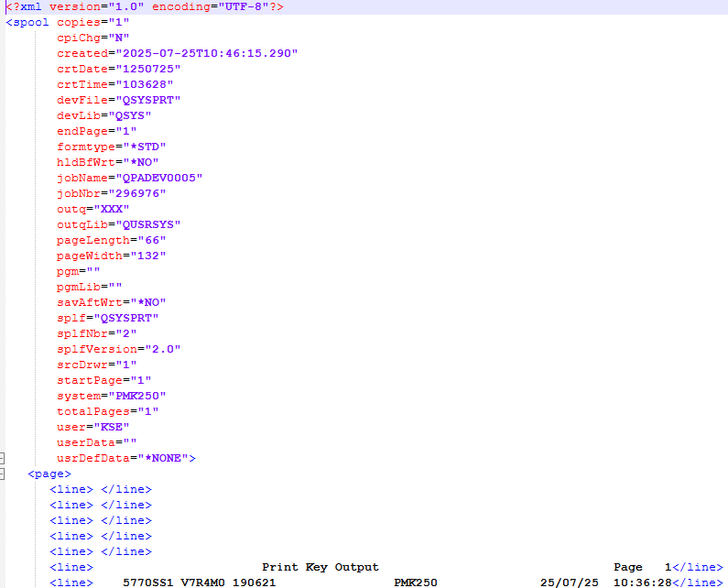The height and width of the screenshot is (588, 728).
Task: Click the crtTime value 103628
Action: (x=145, y=84)
